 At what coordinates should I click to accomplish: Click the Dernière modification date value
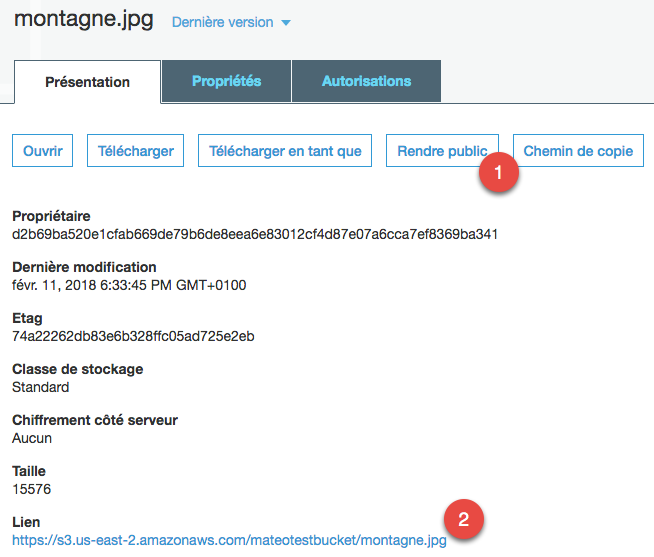pyautogui.click(x=129, y=285)
